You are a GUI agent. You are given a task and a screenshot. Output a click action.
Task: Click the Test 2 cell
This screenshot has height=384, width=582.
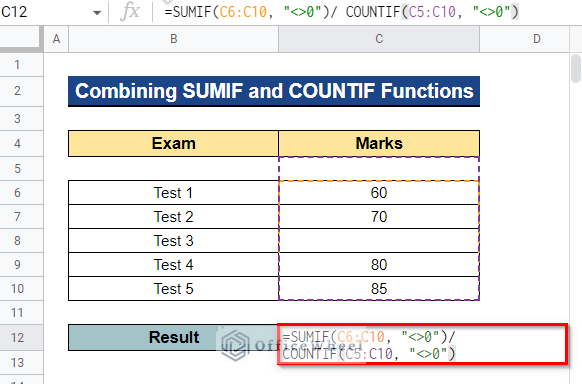[x=173, y=217]
